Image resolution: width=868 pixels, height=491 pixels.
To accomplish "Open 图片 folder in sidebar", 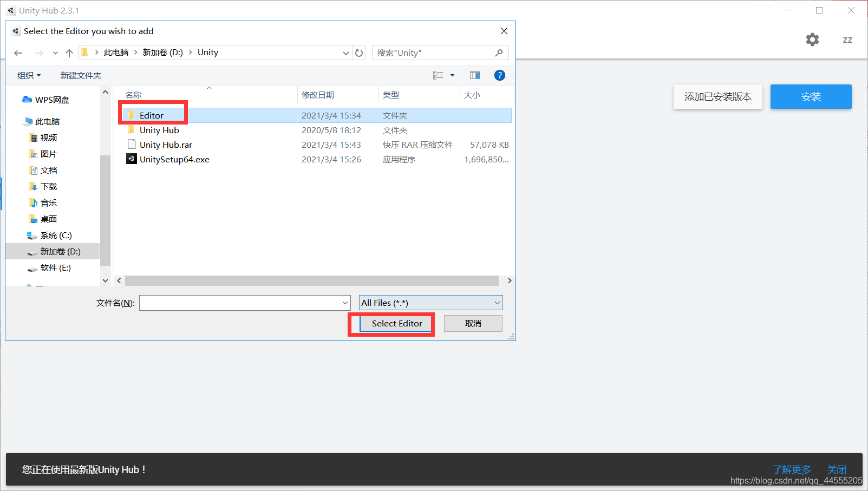I will point(48,154).
